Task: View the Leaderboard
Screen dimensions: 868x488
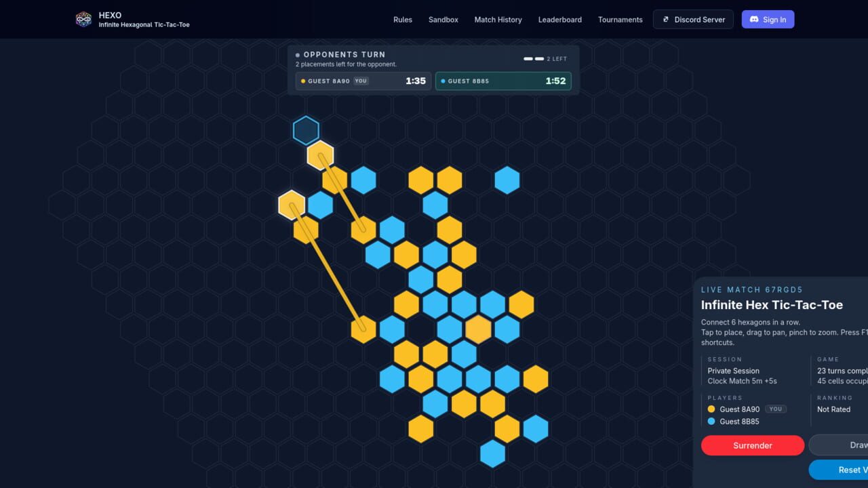Action: click(x=560, y=20)
